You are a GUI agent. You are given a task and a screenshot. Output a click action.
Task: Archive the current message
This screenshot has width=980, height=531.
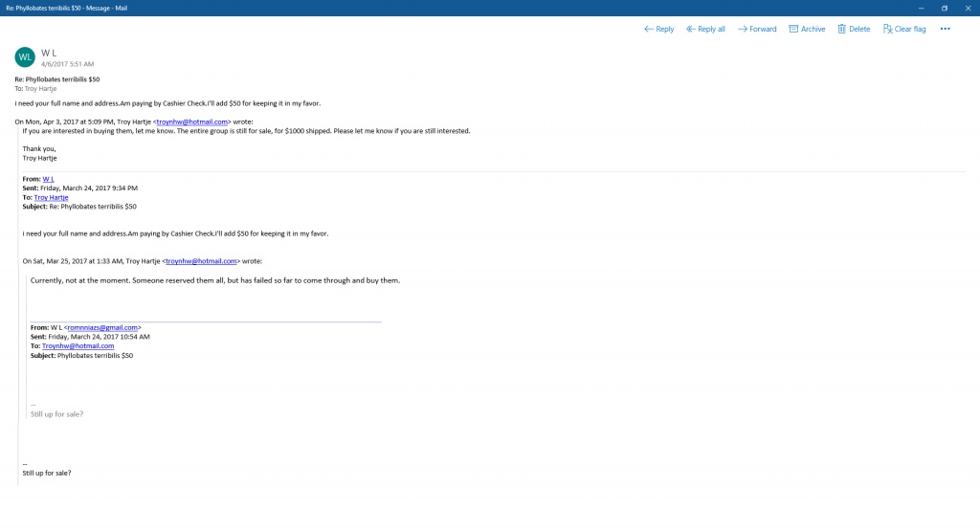pyautogui.click(x=807, y=29)
